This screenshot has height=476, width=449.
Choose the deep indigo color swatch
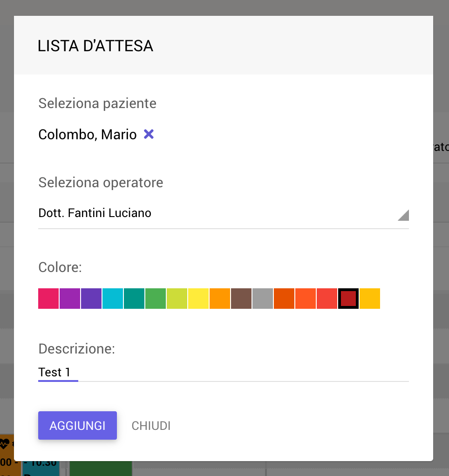[x=91, y=299]
